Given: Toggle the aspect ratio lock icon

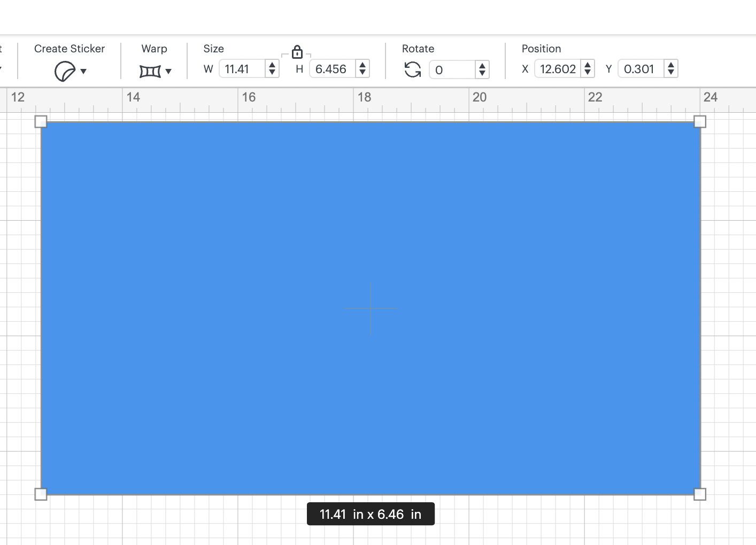Looking at the screenshot, I should [x=297, y=52].
